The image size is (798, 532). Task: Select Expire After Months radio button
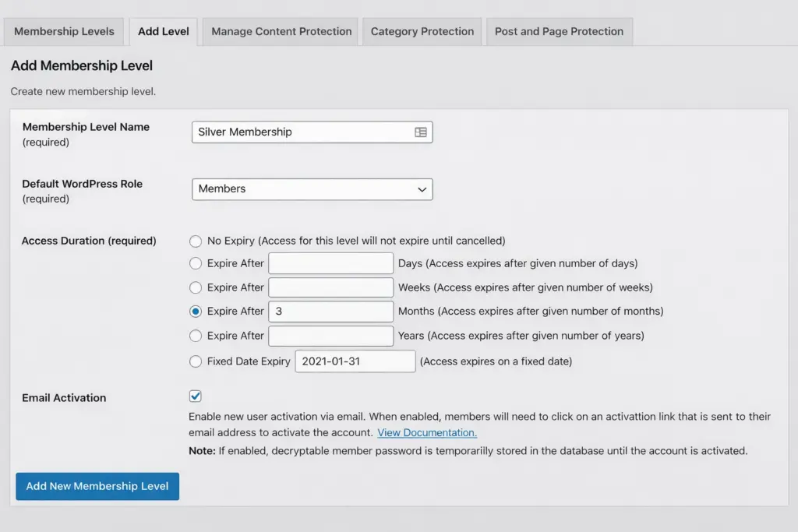click(x=196, y=312)
